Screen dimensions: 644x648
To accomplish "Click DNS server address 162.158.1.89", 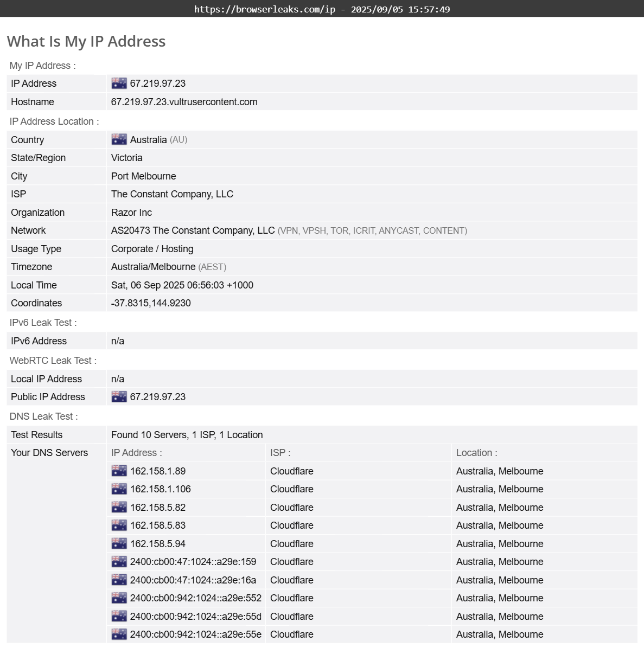I will click(x=158, y=471).
